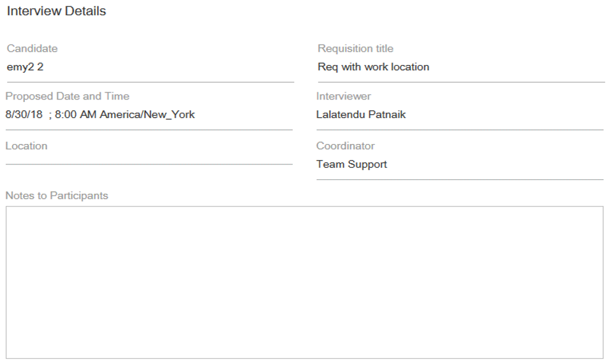Click the semicolon separator after the date
Image resolution: width=609 pixels, height=364 pixels.
click(50, 115)
